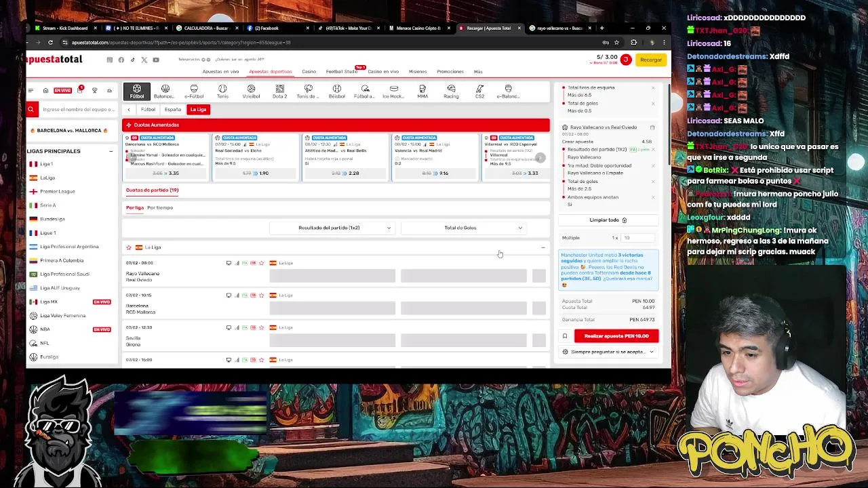Open Football Studio menu item
This screenshot has width=868, height=488.
click(x=342, y=71)
